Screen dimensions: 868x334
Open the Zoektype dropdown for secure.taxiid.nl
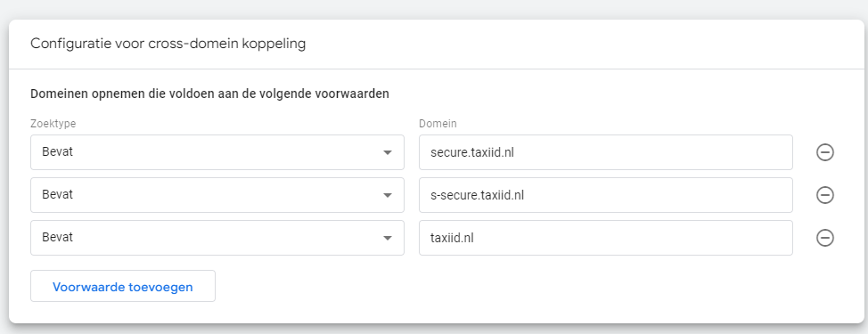(x=217, y=152)
